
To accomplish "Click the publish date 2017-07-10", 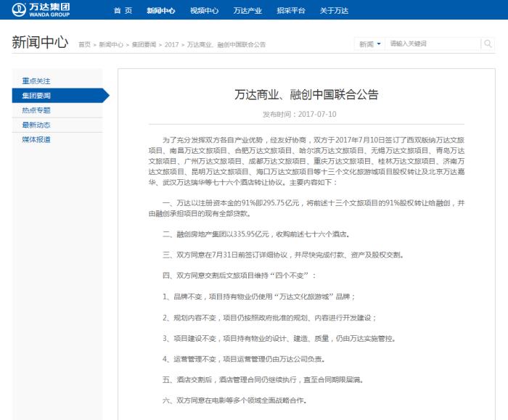I will (317, 115).
